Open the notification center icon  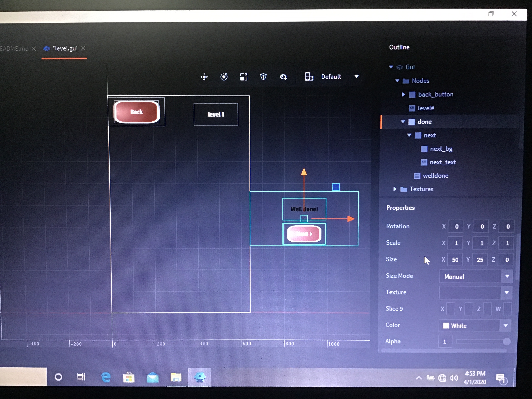pos(501,379)
